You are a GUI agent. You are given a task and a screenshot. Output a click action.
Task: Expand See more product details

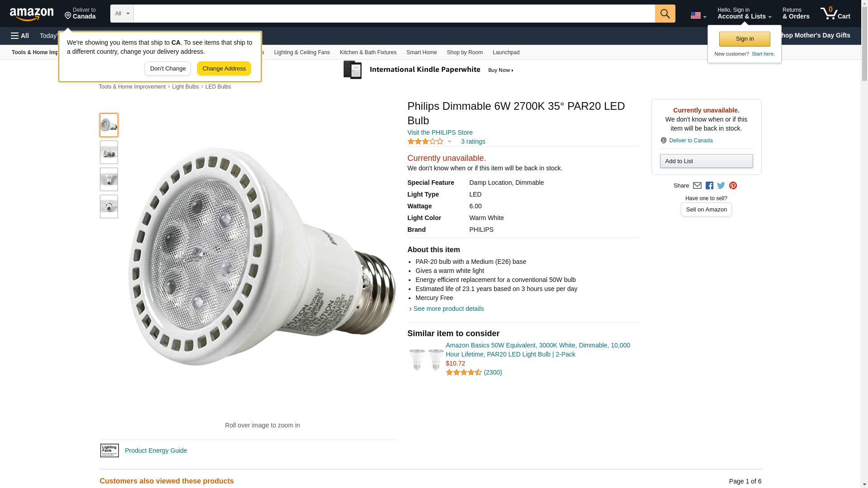point(448,309)
